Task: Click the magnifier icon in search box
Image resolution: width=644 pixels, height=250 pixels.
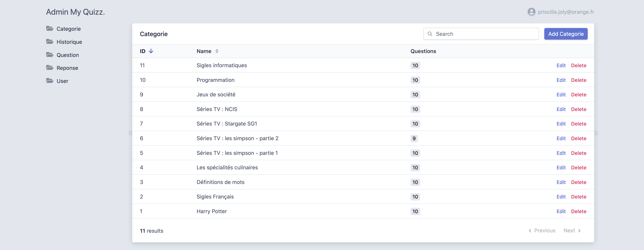Action: [430, 34]
